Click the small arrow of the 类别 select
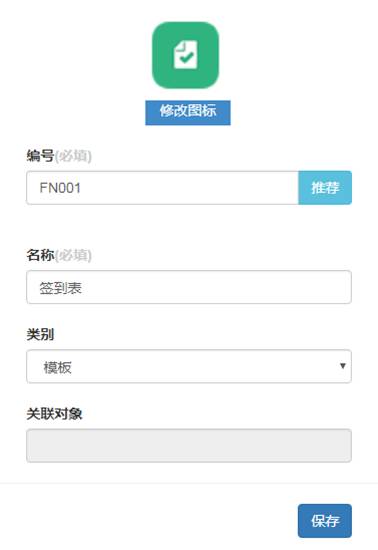The image size is (378, 550). coord(343,366)
